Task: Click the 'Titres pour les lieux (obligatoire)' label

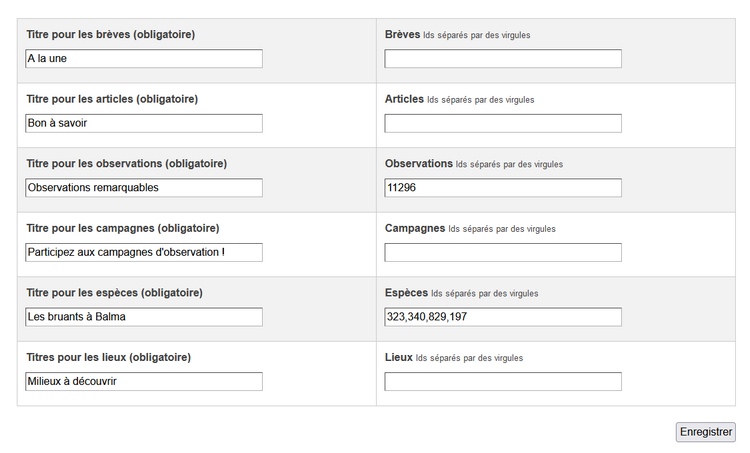Action: [x=108, y=357]
